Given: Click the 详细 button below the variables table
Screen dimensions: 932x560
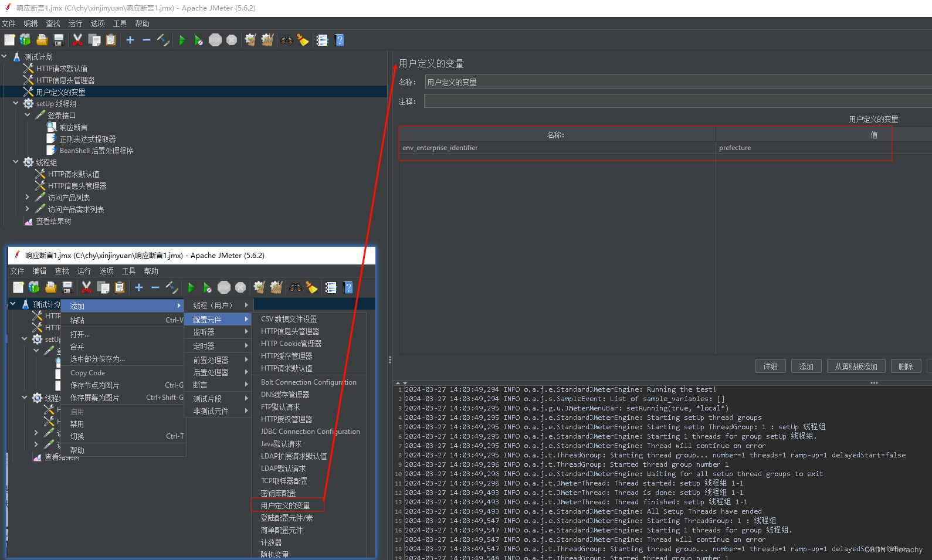Looking at the screenshot, I should pos(771,366).
